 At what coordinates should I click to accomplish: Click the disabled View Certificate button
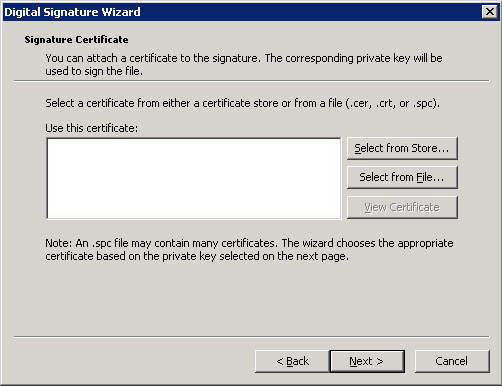pyautogui.click(x=402, y=207)
